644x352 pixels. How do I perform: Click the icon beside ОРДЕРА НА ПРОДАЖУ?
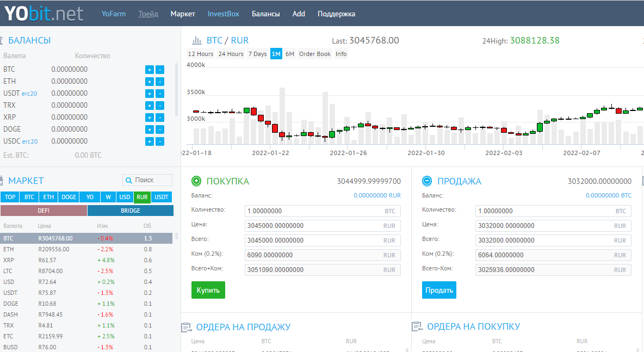coord(187,327)
